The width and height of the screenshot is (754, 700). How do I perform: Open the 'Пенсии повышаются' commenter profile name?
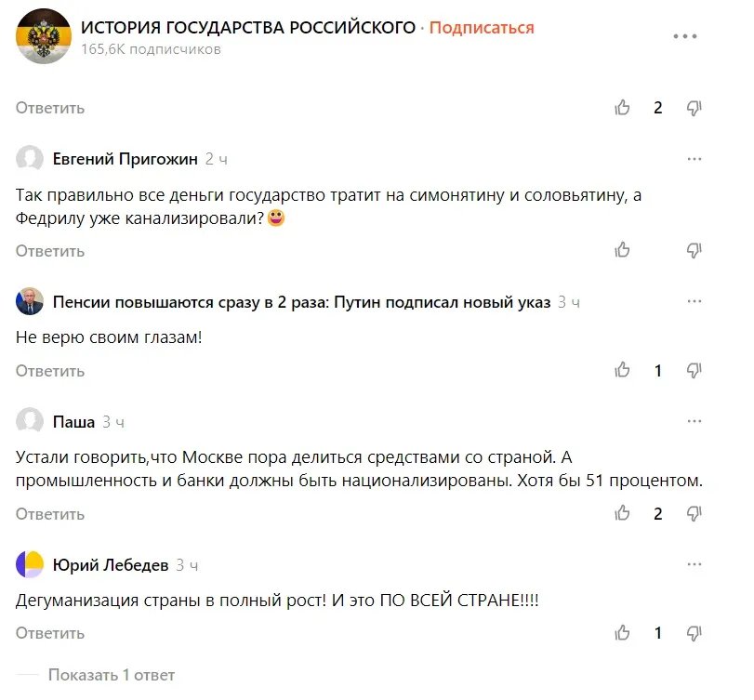tap(301, 302)
